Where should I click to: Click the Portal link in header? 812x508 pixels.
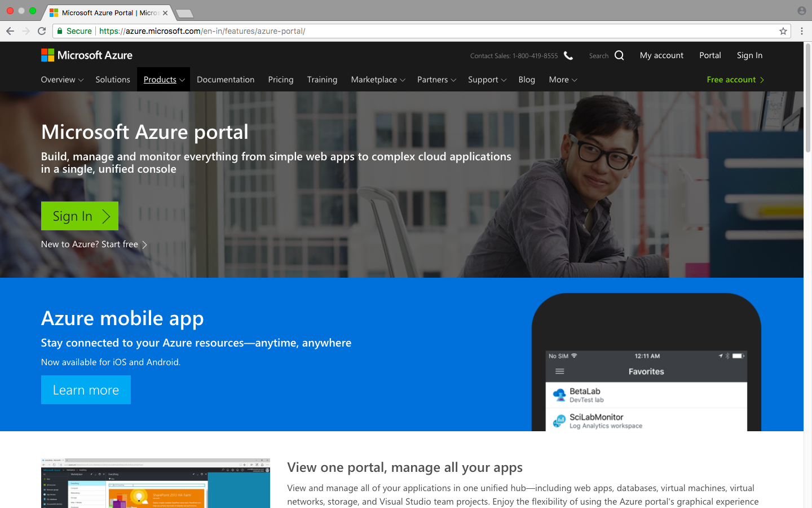point(710,55)
